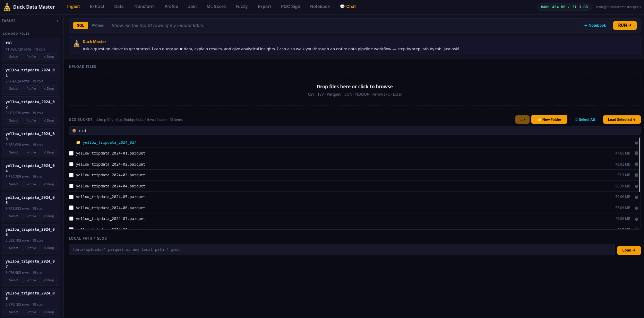Toggle Select All files
This screenshot has width=644, height=318.
[585, 120]
